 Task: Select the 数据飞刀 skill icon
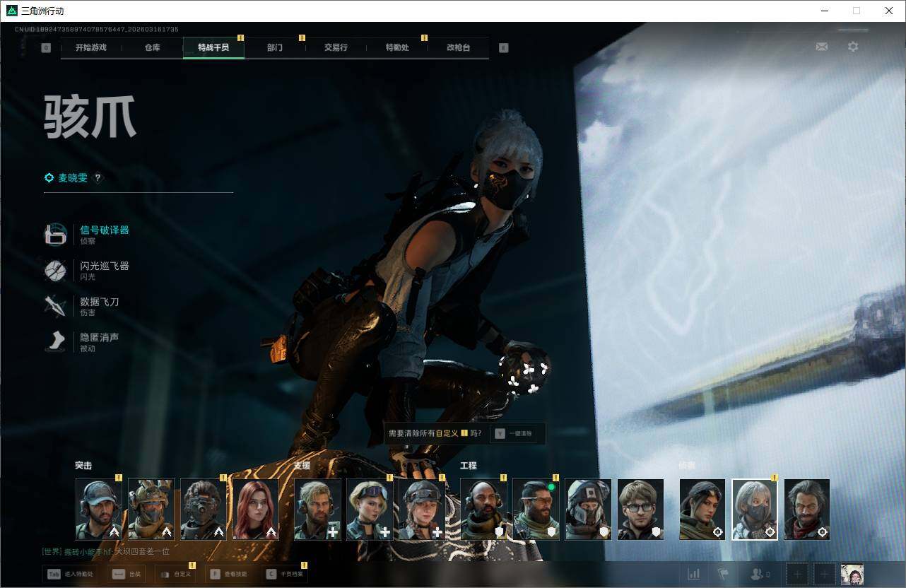(x=56, y=306)
